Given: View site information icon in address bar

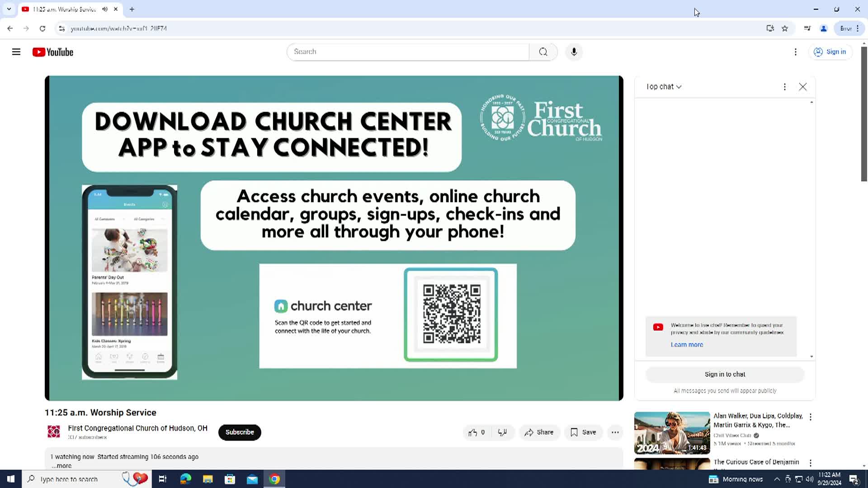Looking at the screenshot, I should tap(62, 28).
